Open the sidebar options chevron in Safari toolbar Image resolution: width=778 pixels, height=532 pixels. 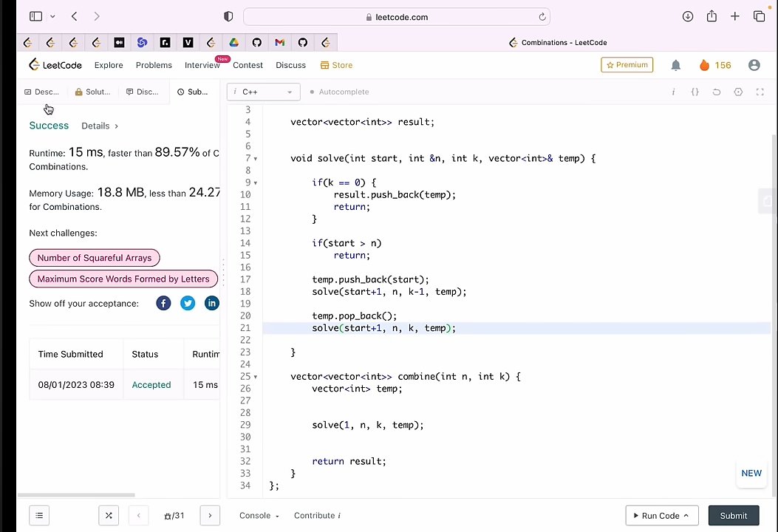tap(52, 16)
